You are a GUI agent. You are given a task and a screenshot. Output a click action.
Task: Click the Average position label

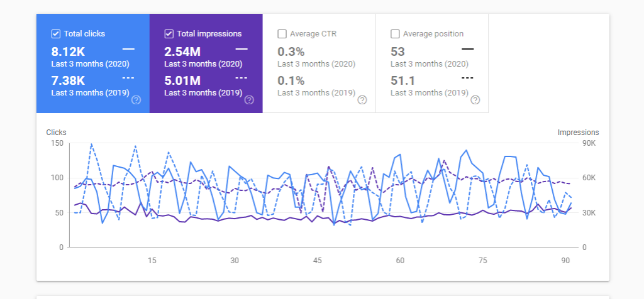(433, 34)
